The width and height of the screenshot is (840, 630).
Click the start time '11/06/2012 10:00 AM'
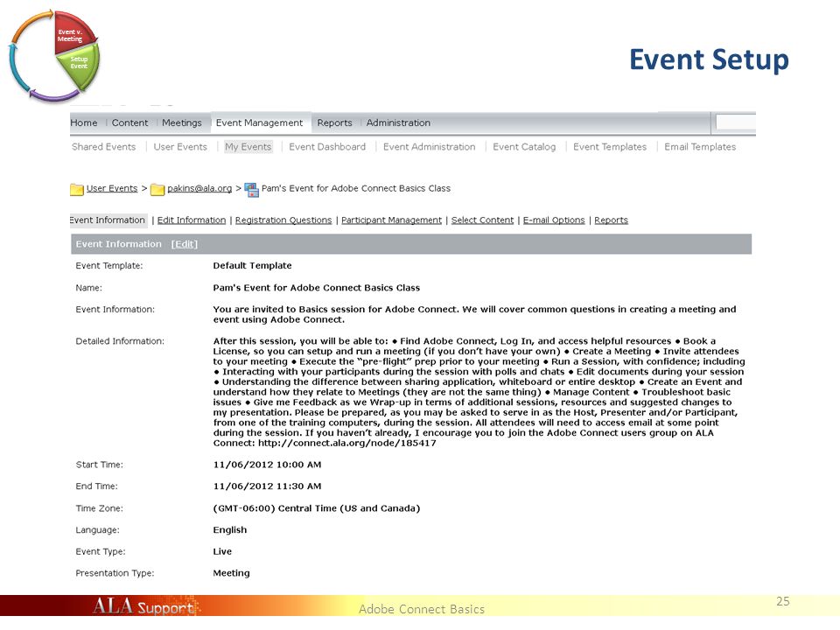coord(267,465)
